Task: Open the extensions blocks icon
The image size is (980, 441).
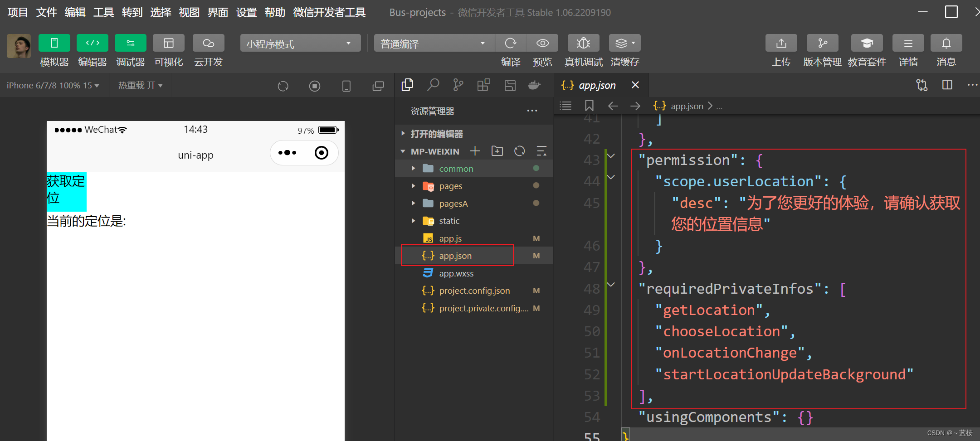Action: (484, 85)
